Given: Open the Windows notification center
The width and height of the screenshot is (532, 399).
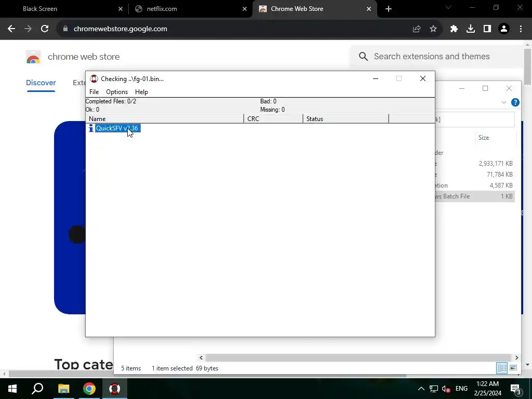Looking at the screenshot, I should pos(516,389).
